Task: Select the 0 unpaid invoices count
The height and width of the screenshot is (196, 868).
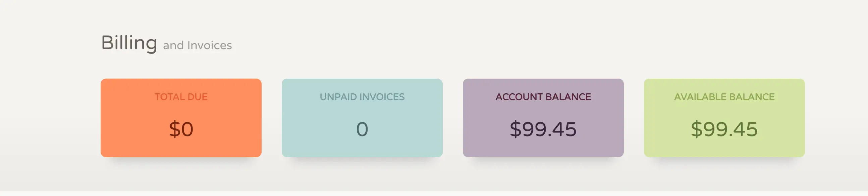Action: click(362, 129)
